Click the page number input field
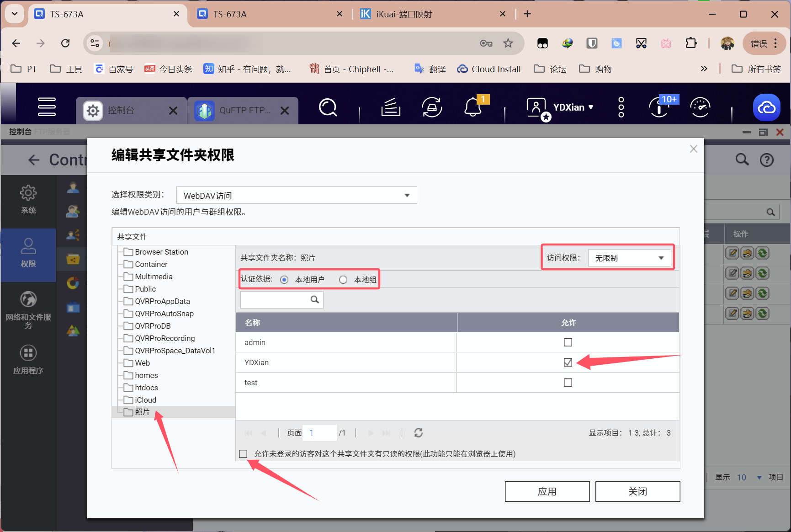The width and height of the screenshot is (791, 532). point(320,433)
